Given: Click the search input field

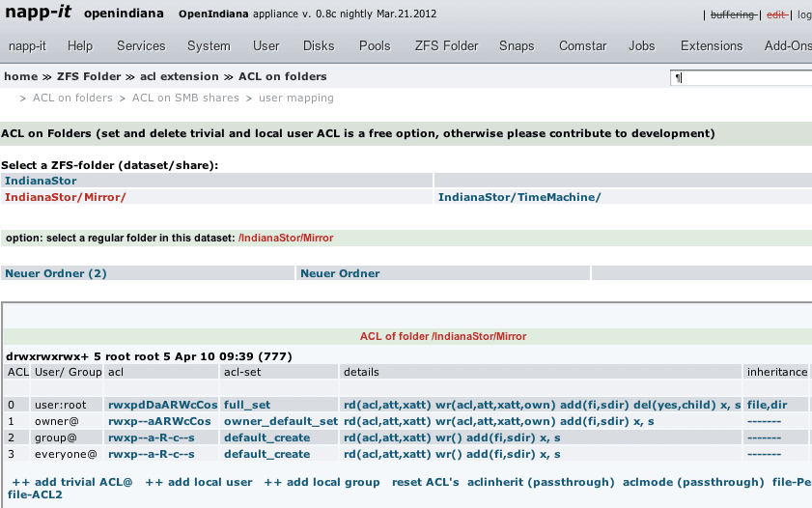Looking at the screenshot, I should click(739, 77).
